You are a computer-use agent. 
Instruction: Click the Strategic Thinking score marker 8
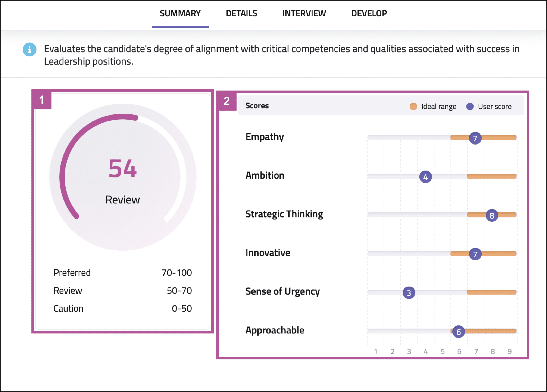[491, 215]
